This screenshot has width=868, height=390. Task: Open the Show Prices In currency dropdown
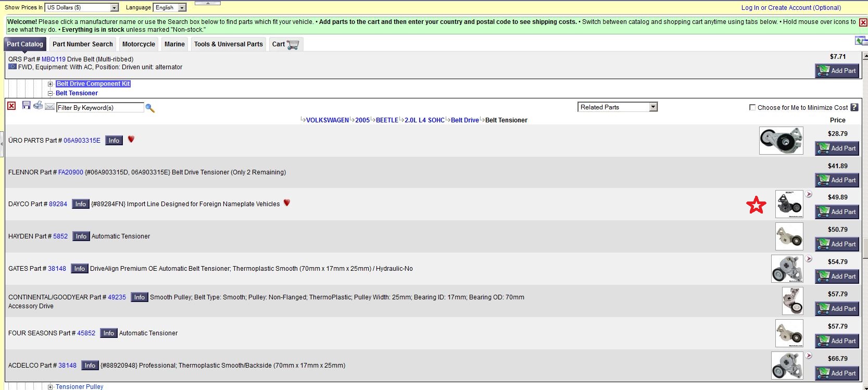82,7
